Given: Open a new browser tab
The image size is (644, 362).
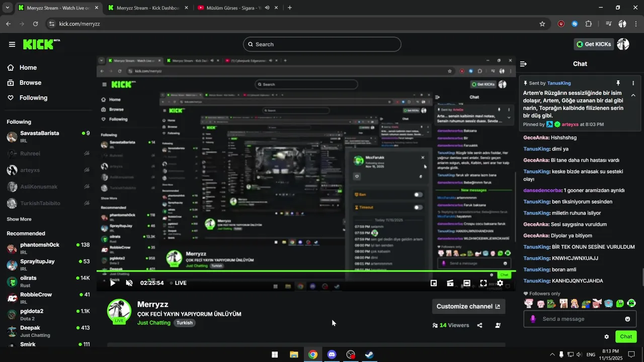Looking at the screenshot, I should pyautogui.click(x=289, y=8).
